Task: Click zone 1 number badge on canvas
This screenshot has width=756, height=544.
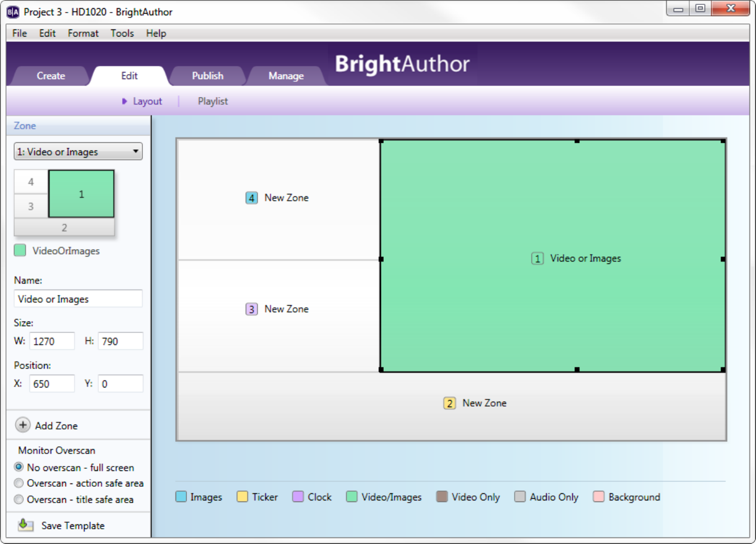Action: click(537, 258)
